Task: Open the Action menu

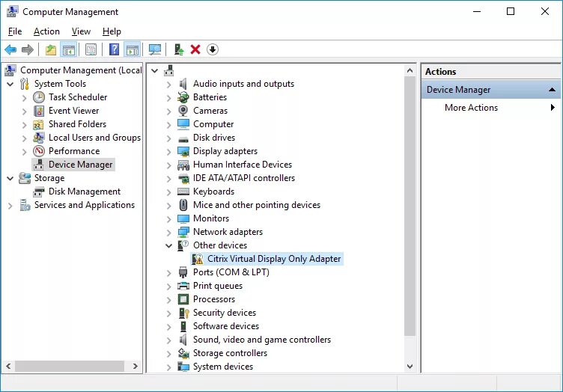Action: pos(46,31)
